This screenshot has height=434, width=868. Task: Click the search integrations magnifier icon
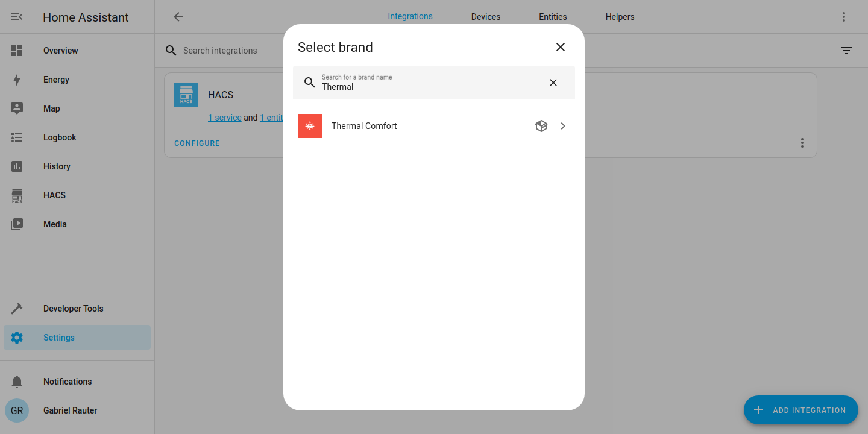tap(171, 51)
